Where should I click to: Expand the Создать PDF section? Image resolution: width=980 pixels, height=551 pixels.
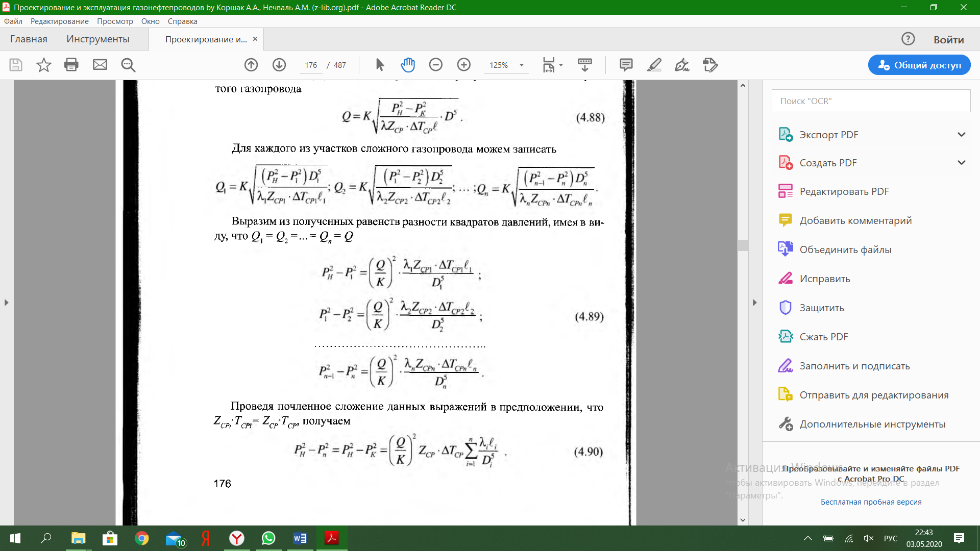pyautogui.click(x=962, y=163)
